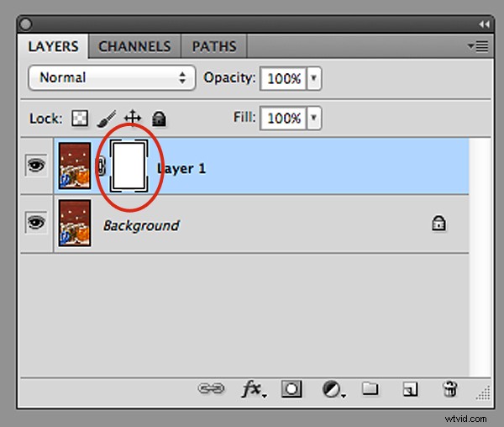
Task: Create a new layer group folder
Action: pyautogui.click(x=370, y=389)
